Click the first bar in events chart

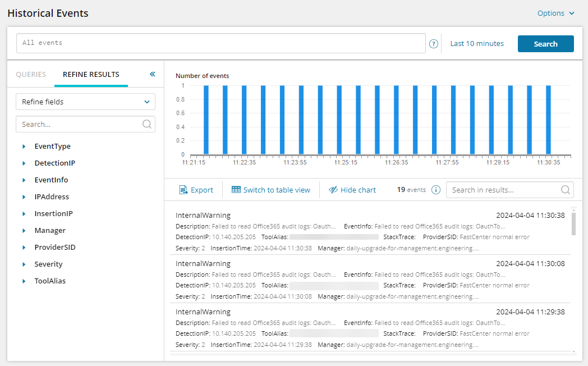206,120
